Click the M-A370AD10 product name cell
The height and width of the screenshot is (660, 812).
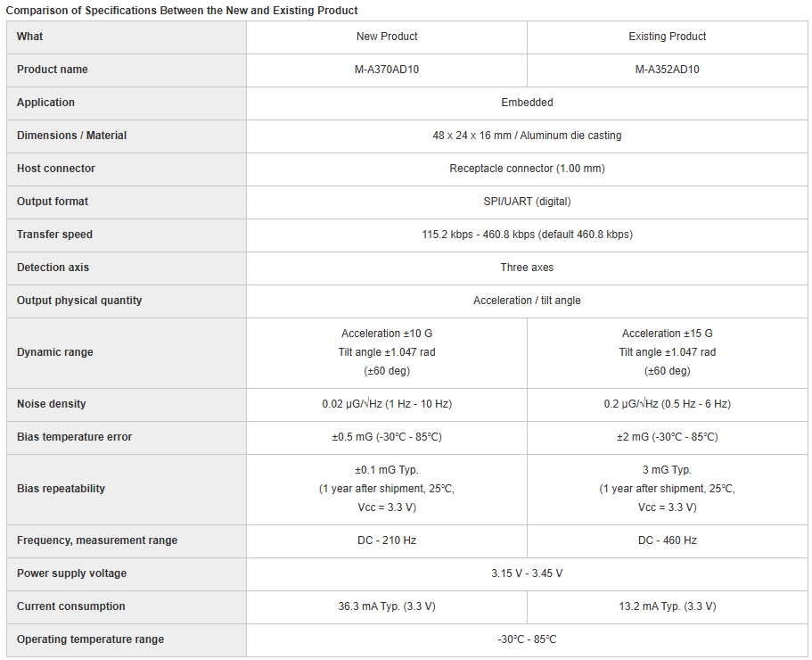pyautogui.click(x=387, y=70)
